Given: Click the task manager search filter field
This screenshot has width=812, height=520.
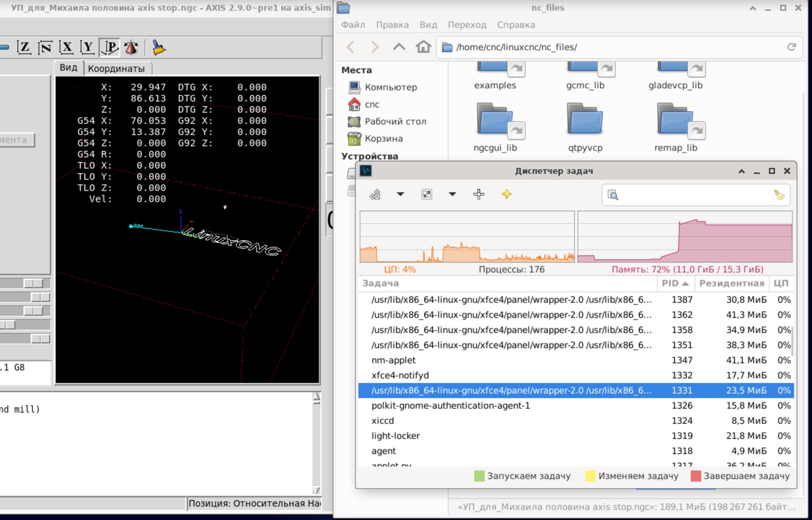Looking at the screenshot, I should point(695,195).
